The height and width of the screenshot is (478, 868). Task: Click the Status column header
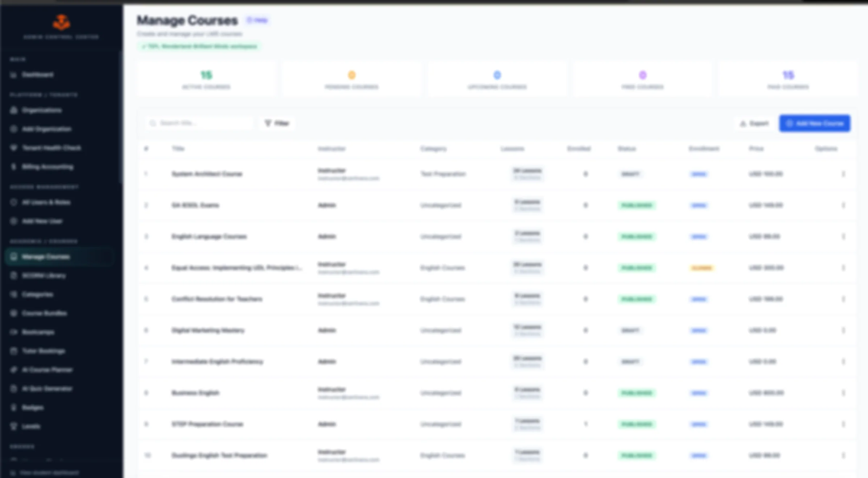click(627, 149)
